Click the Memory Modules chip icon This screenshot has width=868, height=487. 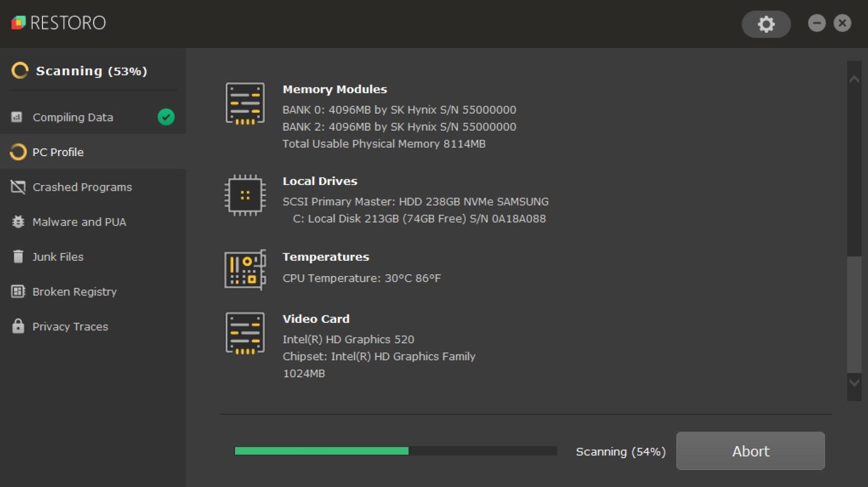[245, 104]
